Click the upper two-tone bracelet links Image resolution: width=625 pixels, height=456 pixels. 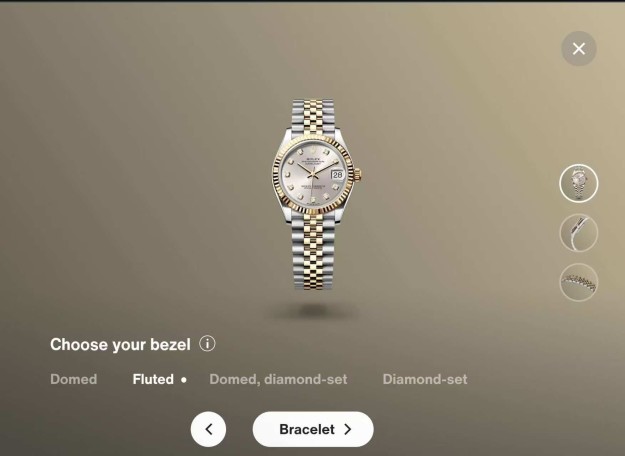313,117
